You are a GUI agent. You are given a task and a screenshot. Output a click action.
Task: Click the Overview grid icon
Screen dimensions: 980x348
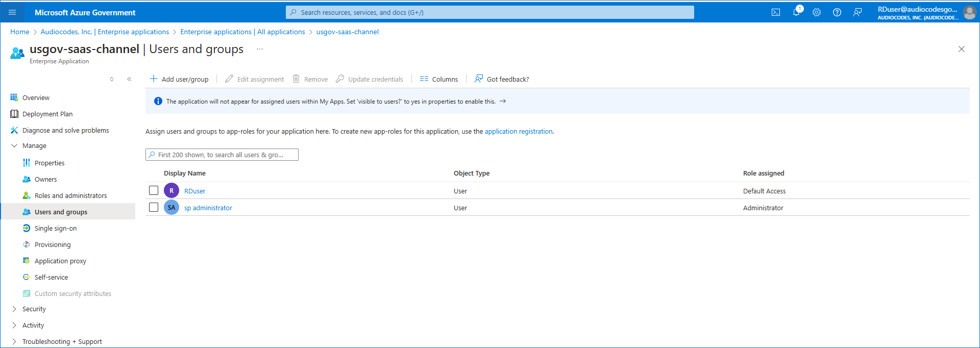click(14, 97)
